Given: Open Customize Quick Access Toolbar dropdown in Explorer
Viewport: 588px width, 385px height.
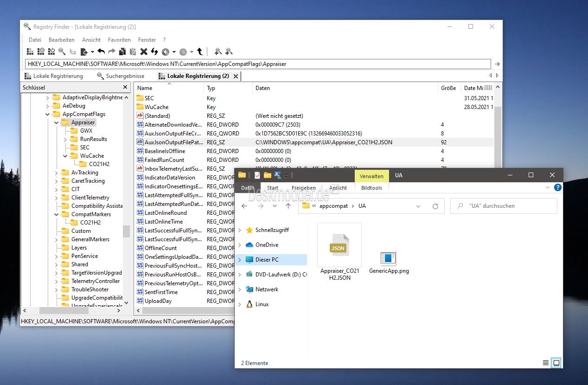Looking at the screenshot, I should click(287, 176).
